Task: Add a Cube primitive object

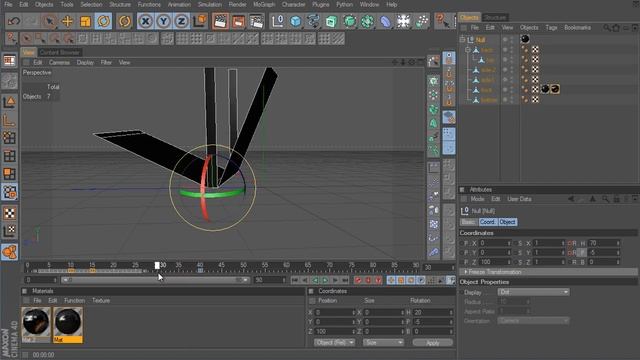Action: (x=296, y=21)
